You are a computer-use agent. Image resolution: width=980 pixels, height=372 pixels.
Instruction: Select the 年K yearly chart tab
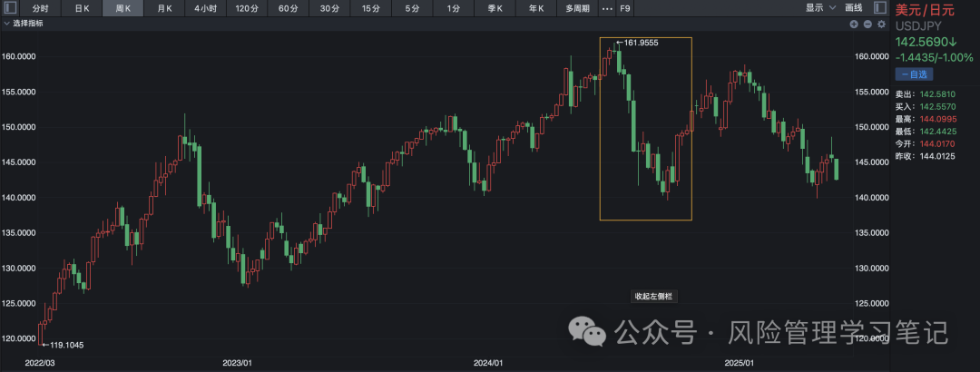pos(536,9)
